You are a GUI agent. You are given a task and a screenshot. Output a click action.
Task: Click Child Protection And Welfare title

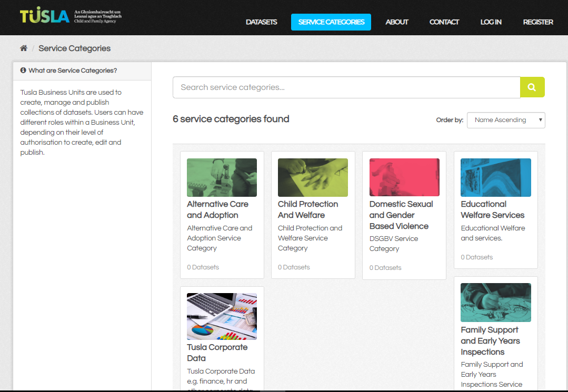pos(308,209)
